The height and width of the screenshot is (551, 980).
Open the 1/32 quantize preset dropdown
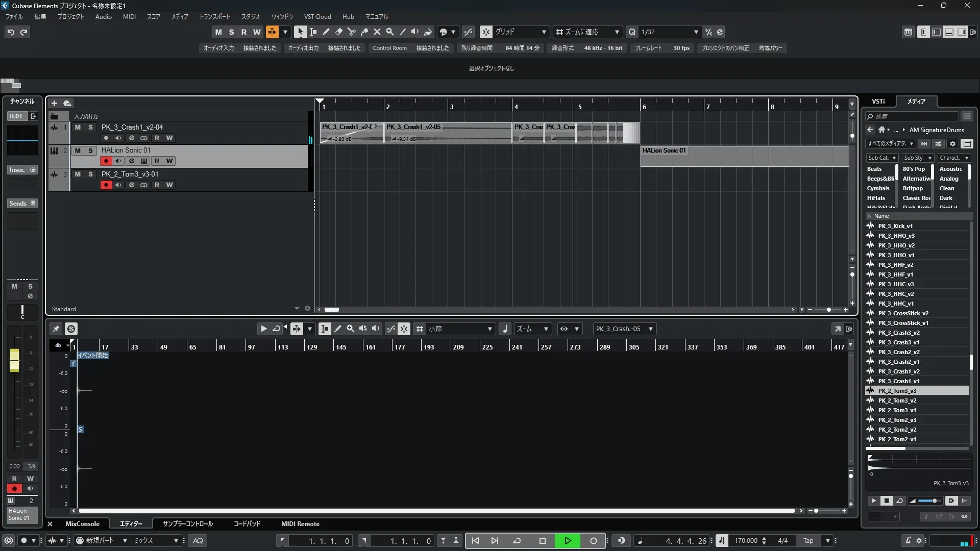(696, 32)
